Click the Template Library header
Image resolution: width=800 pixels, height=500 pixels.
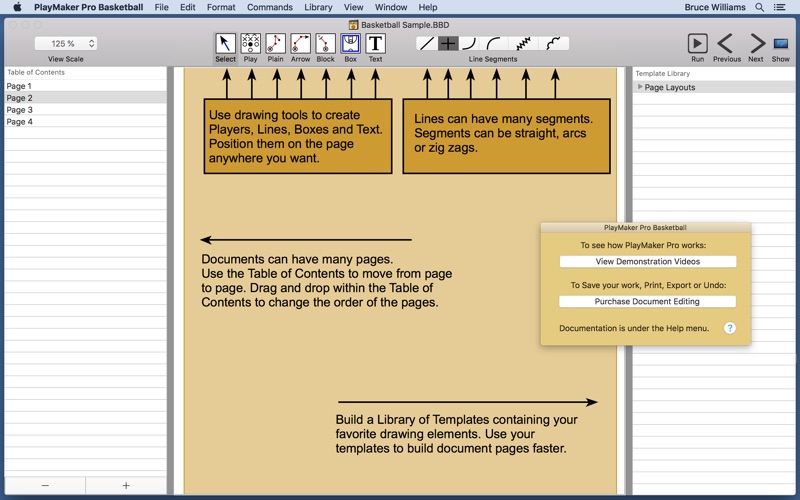662,73
